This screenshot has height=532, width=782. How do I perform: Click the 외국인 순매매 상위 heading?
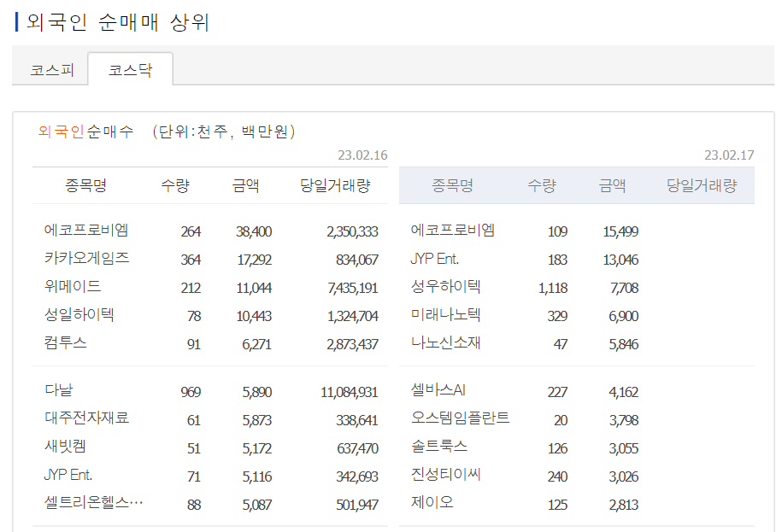click(x=118, y=22)
